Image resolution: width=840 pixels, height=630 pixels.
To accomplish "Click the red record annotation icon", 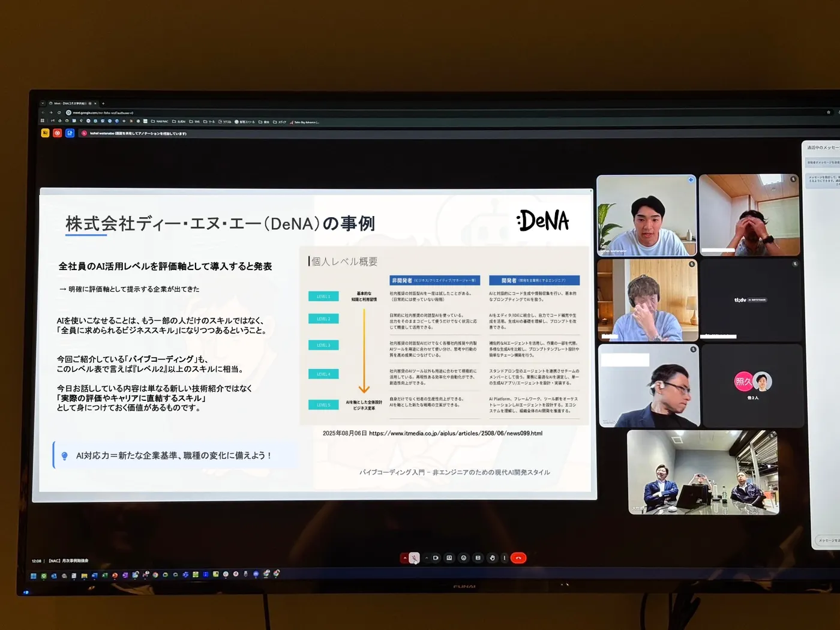I will pyautogui.click(x=57, y=133).
